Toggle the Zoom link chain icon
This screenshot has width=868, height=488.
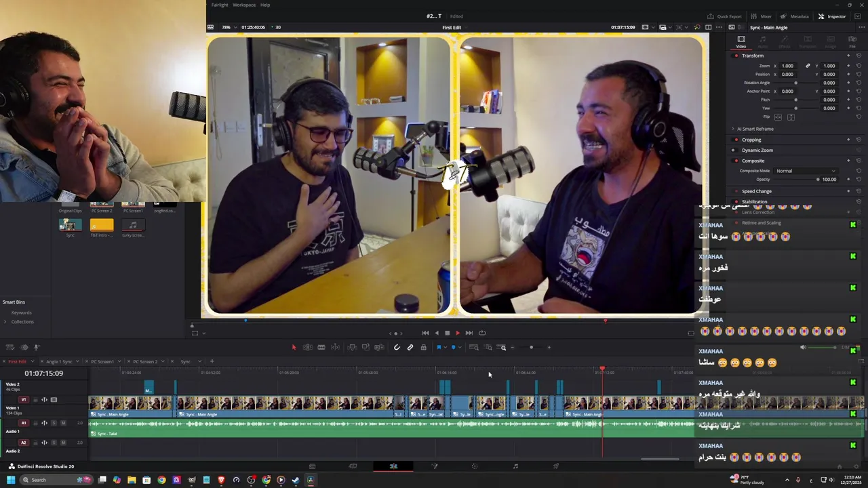(808, 66)
